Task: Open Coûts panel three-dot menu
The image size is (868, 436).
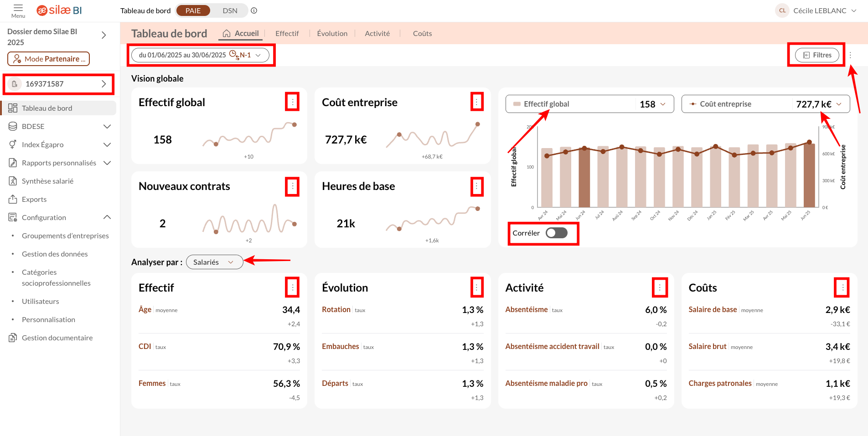Action: pos(842,287)
